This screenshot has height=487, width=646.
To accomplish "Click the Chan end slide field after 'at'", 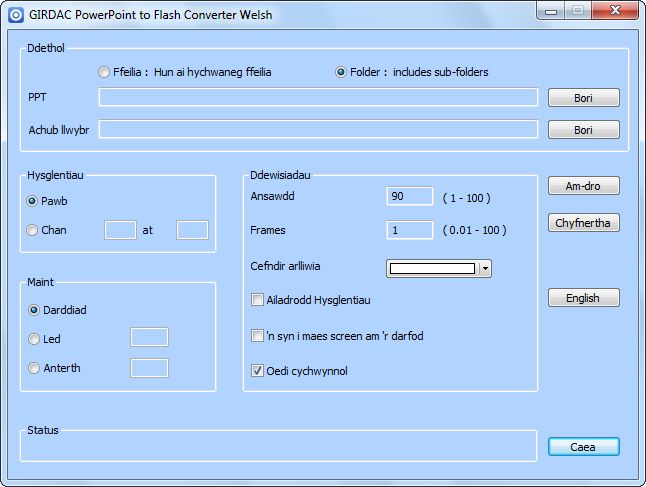I will point(192,230).
